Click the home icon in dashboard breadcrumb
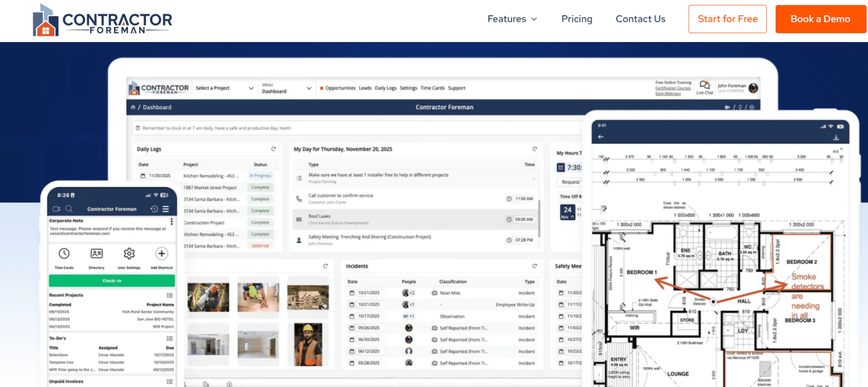The width and height of the screenshot is (868, 387). coord(133,107)
